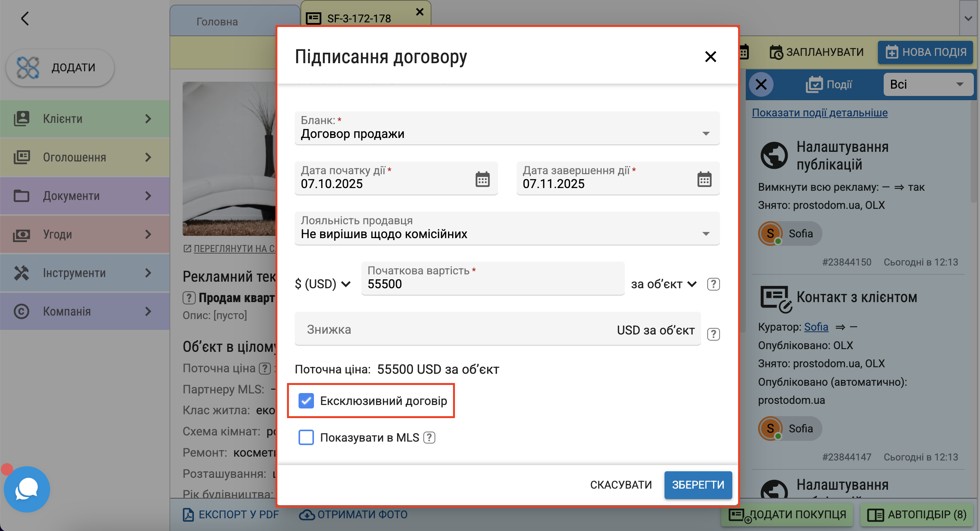Click the back arrow in sidebar
The image size is (980, 531).
(x=25, y=18)
